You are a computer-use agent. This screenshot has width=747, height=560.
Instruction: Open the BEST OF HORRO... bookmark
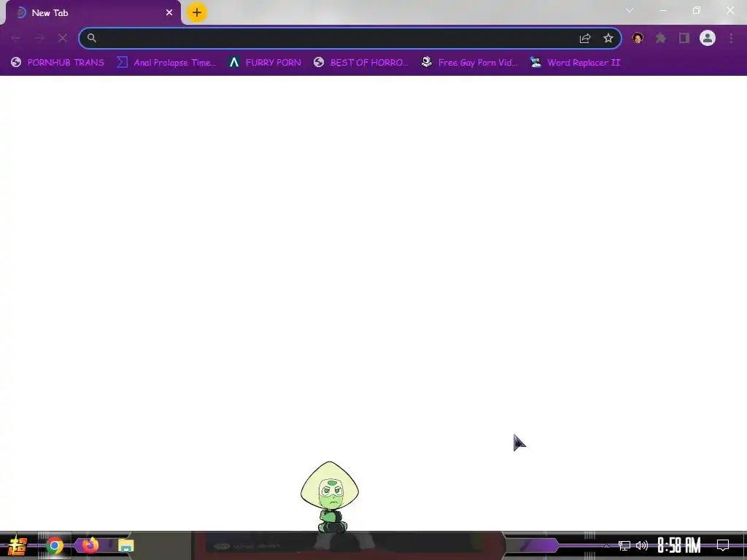[x=360, y=63]
